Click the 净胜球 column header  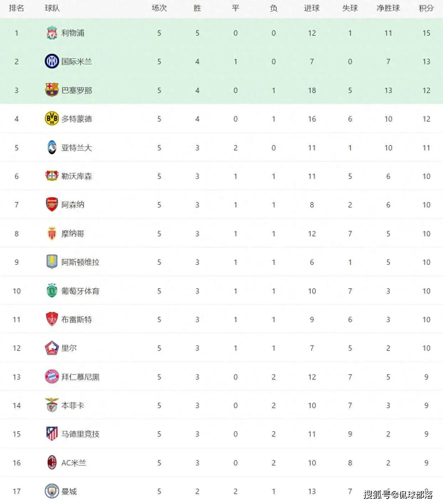click(388, 8)
